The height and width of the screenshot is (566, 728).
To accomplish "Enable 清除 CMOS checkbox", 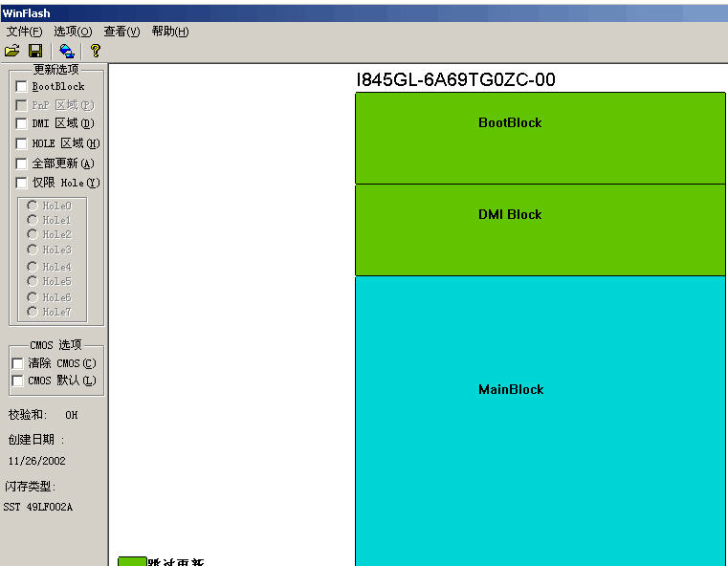I will 18,363.
